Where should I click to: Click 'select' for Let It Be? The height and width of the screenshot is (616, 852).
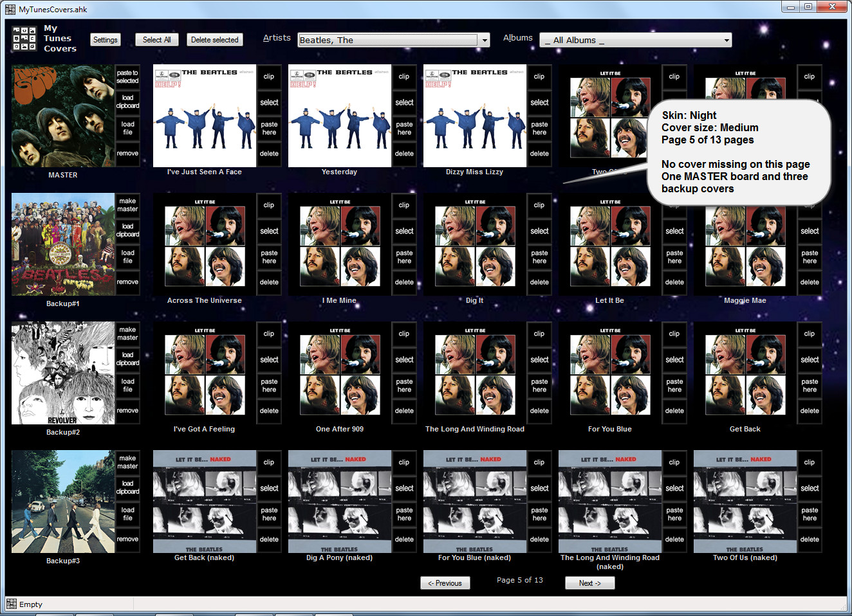(x=674, y=231)
